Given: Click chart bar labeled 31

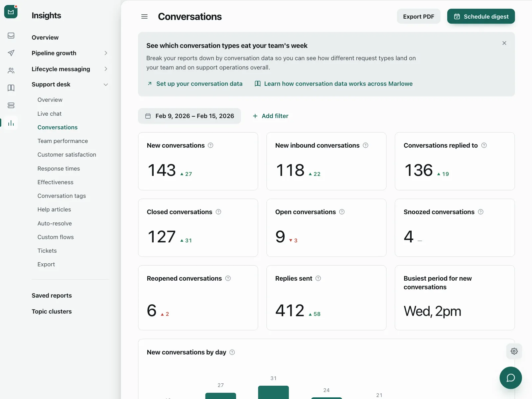Looking at the screenshot, I should point(273,392).
